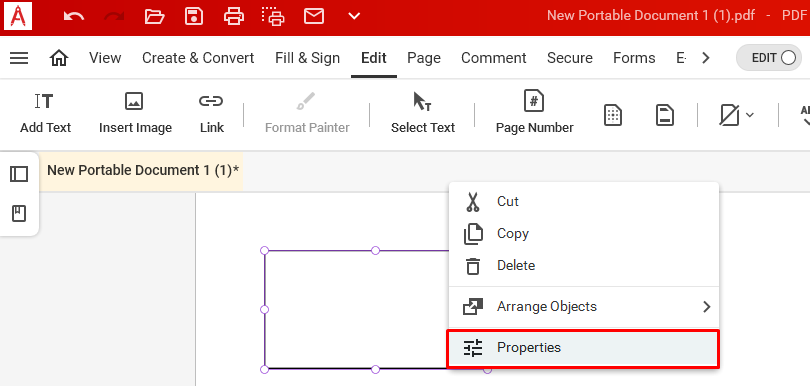The height and width of the screenshot is (386, 810).
Task: Open the hamburger main menu
Action: click(x=19, y=58)
